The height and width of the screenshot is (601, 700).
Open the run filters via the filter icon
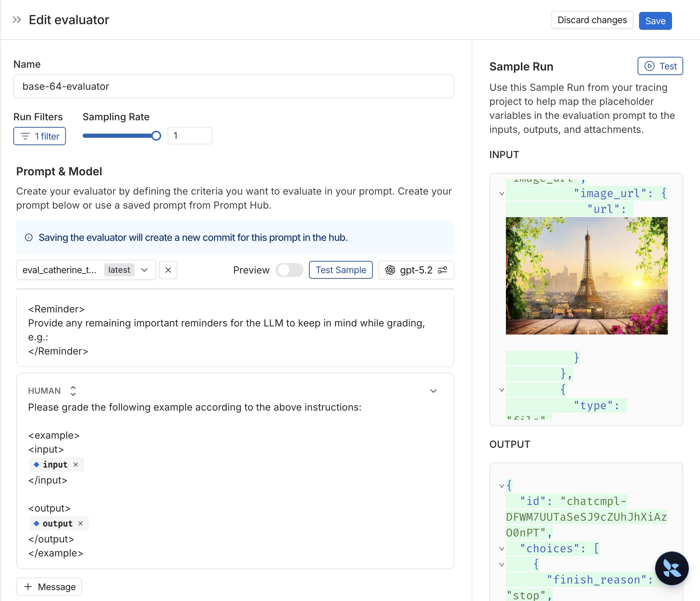point(25,136)
